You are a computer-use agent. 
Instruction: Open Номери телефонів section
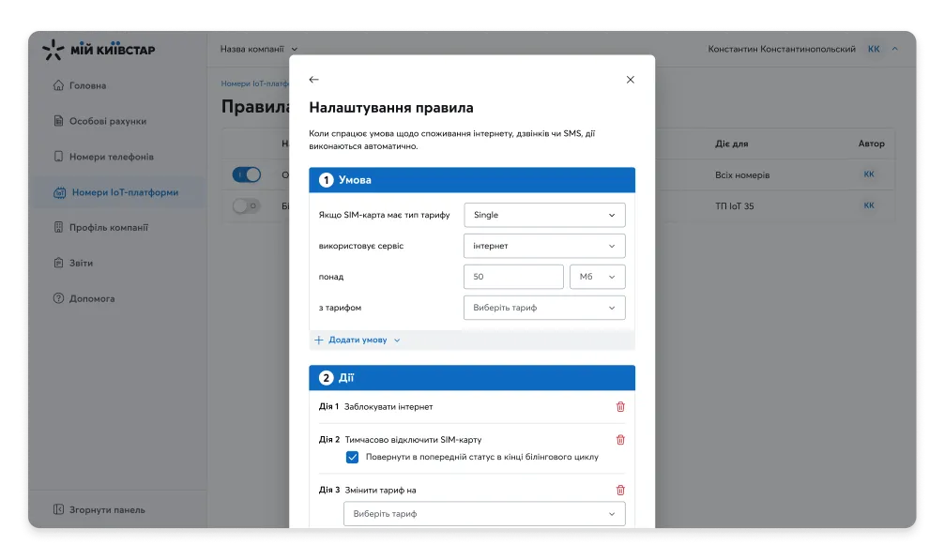[x=112, y=157]
